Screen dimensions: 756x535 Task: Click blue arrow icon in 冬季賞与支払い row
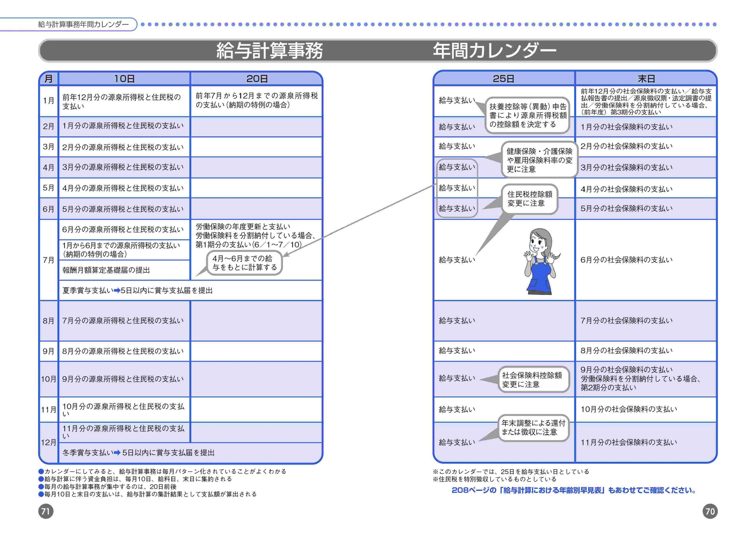[x=117, y=453]
